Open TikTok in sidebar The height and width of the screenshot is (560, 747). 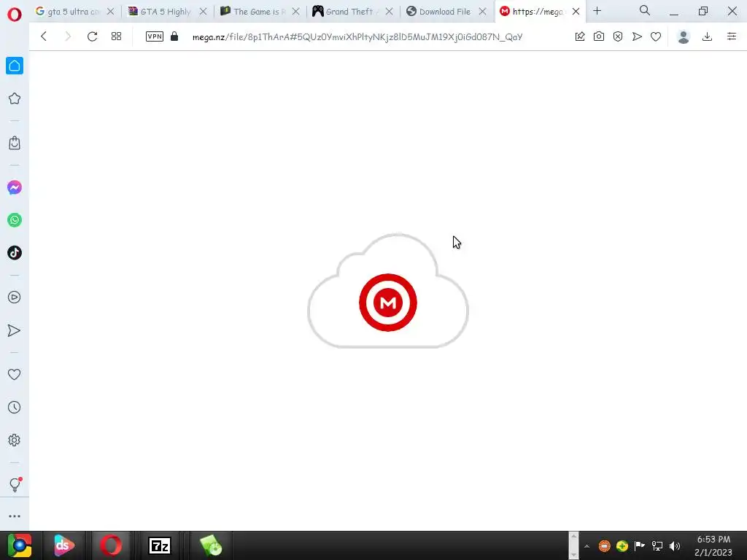point(15,253)
